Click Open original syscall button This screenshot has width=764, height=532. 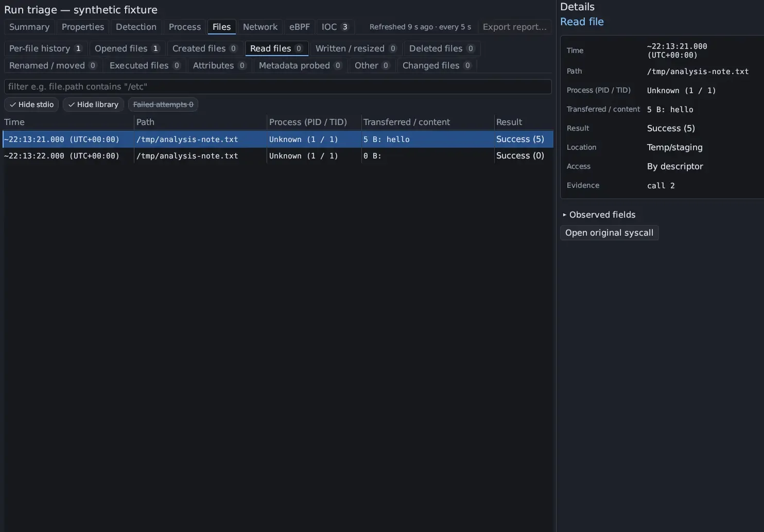click(610, 233)
